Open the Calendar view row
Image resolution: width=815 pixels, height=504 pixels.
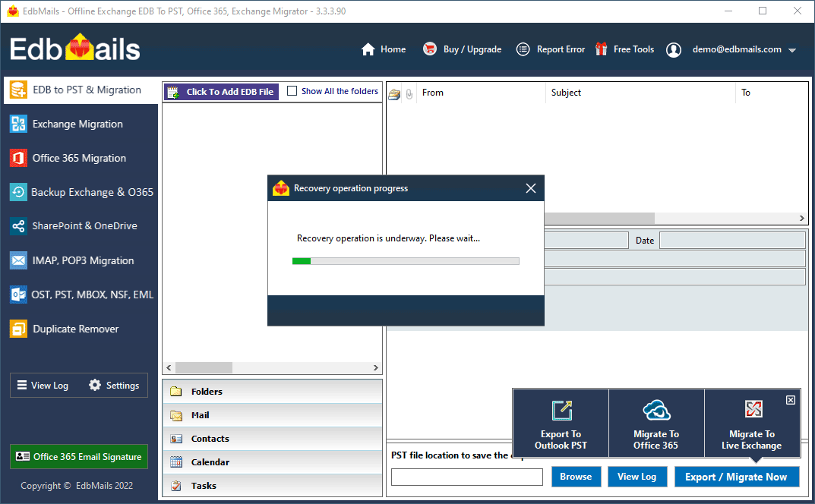pos(273,462)
